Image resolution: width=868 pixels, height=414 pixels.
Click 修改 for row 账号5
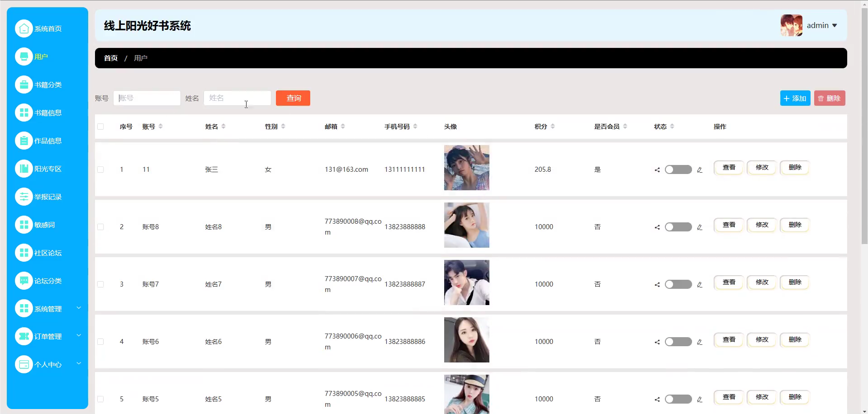point(762,397)
